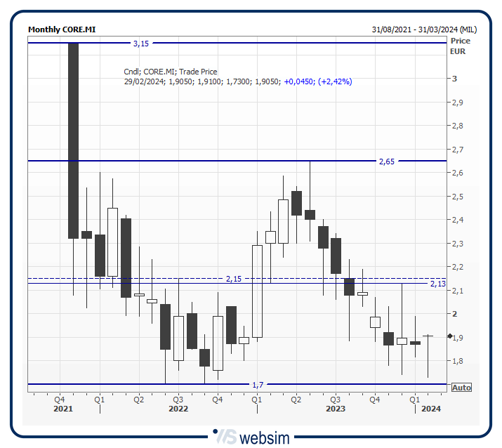The image size is (502, 448).
Task: Click the 1,7 support line label
Action: coord(258,385)
